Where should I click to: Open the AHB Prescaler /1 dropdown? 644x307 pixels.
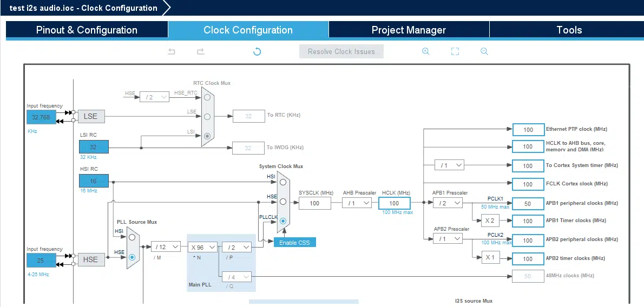point(357,203)
